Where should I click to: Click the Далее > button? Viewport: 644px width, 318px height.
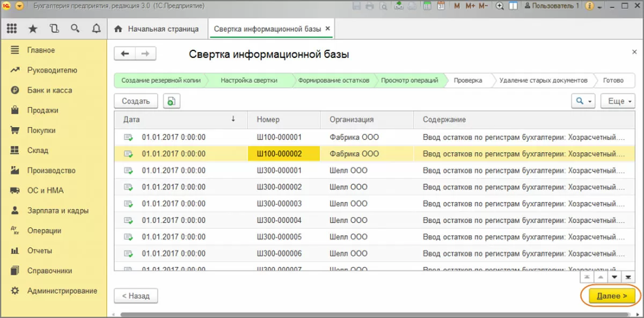pos(611,296)
